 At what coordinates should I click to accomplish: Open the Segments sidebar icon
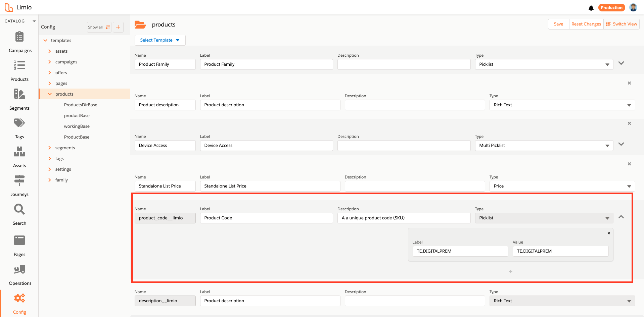(x=19, y=94)
